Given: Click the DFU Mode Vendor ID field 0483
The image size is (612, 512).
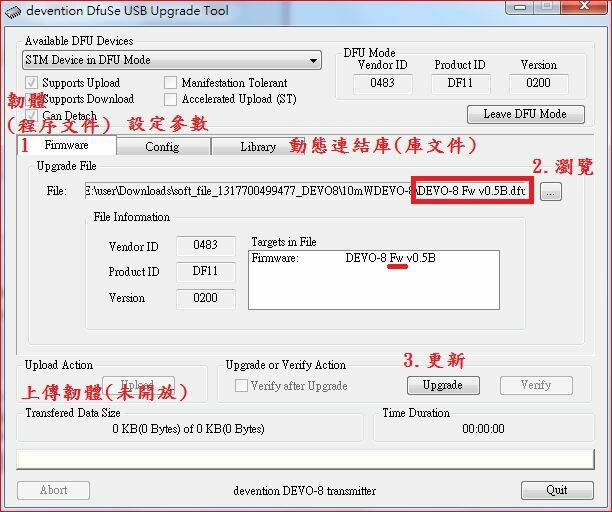Looking at the screenshot, I should 382,84.
